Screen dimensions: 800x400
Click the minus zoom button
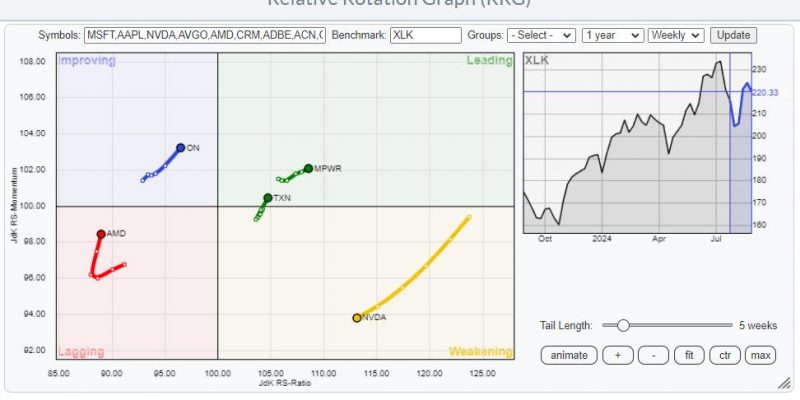(653, 355)
